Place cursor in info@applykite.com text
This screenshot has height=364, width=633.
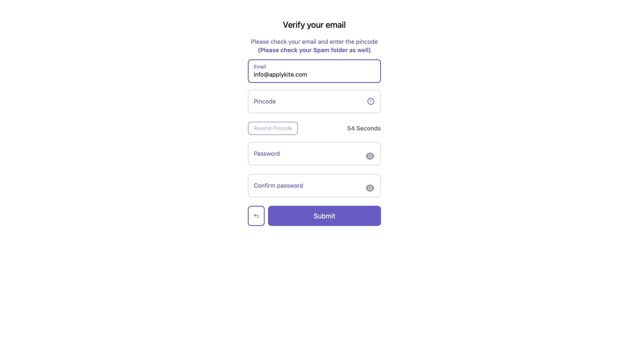(x=280, y=74)
